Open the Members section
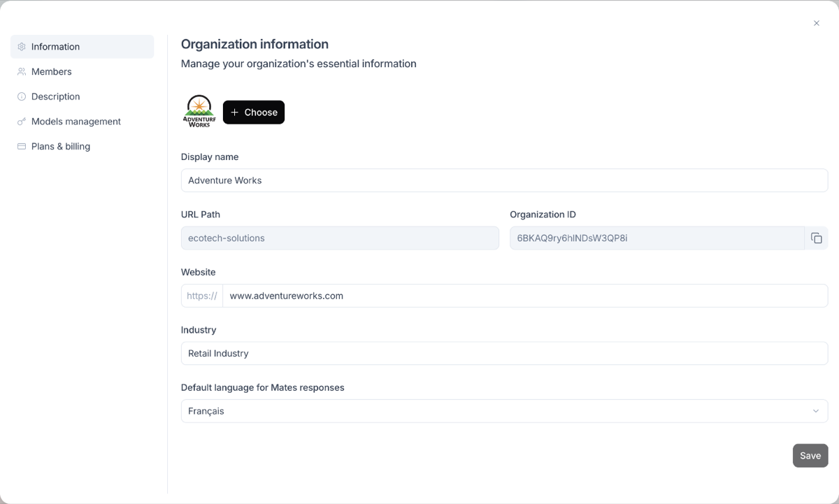This screenshot has height=504, width=839. 83,72
